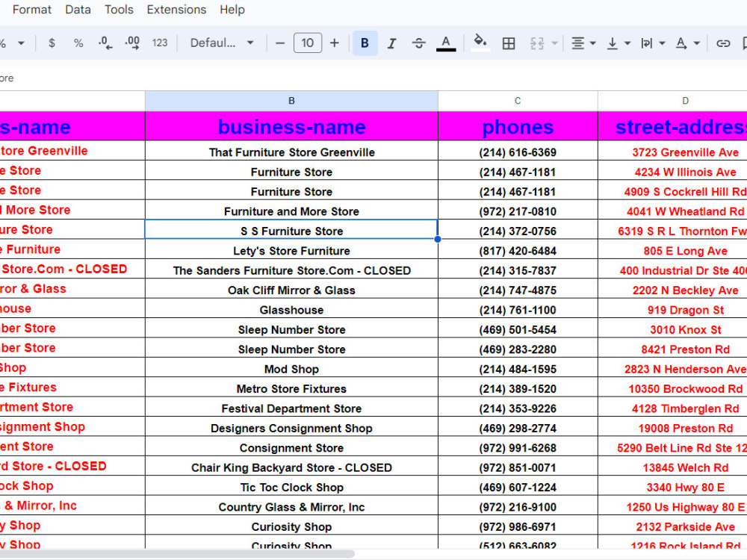The image size is (747, 560).
Task: Select phone (214) 616-6369
Action: pyautogui.click(x=518, y=152)
